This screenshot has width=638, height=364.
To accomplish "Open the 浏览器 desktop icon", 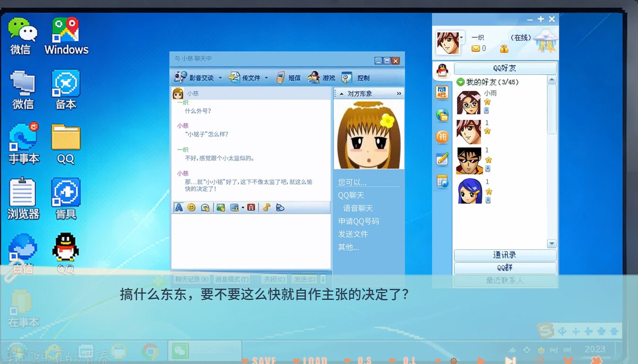I will 23,199.
